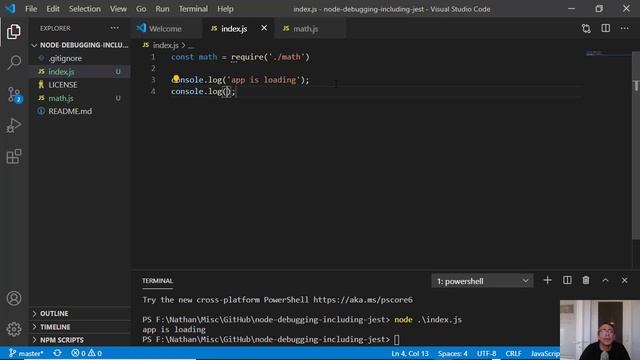Click the lightbulb quick-fix icon on line 3
The height and width of the screenshot is (360, 640).
pos(176,78)
